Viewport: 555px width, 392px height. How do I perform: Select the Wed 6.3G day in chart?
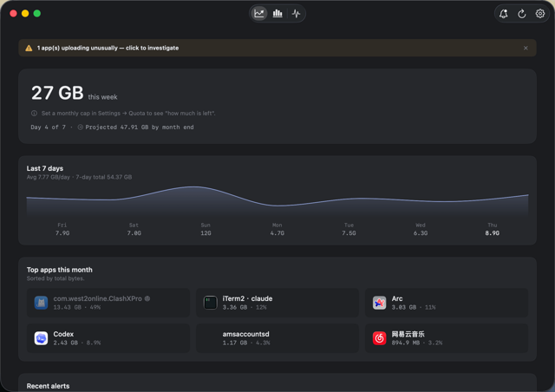(x=421, y=229)
